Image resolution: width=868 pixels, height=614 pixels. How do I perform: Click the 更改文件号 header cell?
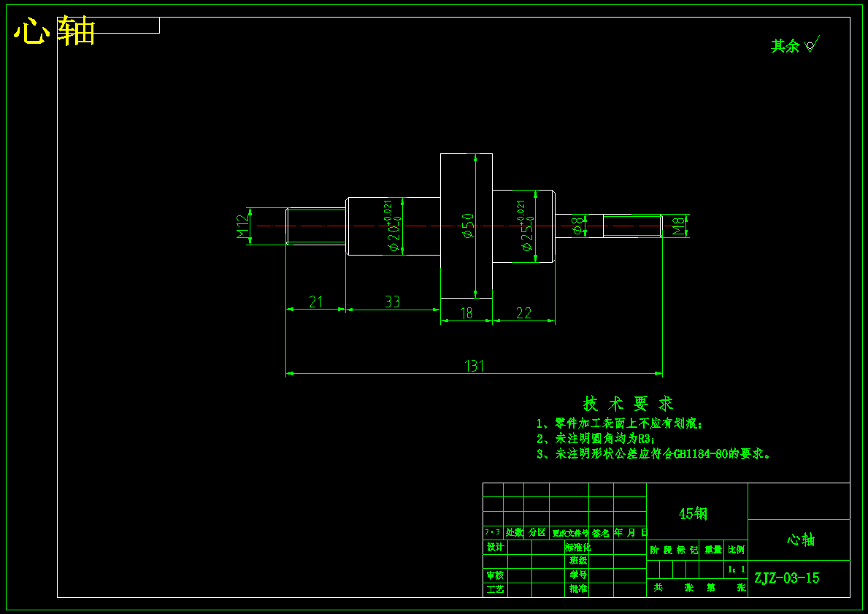569,533
